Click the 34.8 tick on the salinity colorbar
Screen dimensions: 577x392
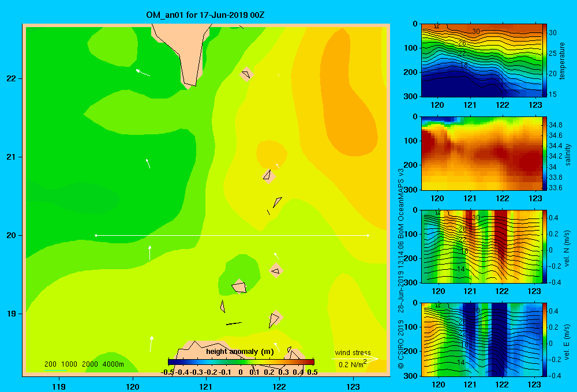(555, 125)
